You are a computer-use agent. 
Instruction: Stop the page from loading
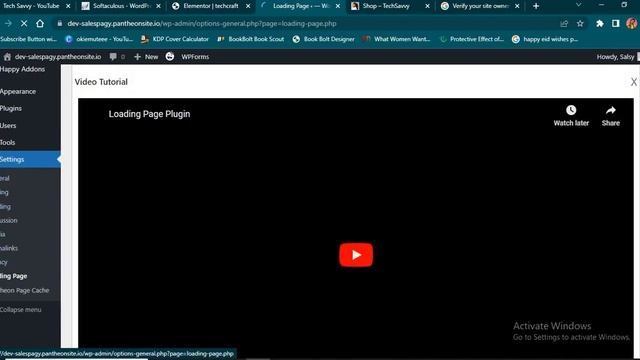click(x=24, y=24)
